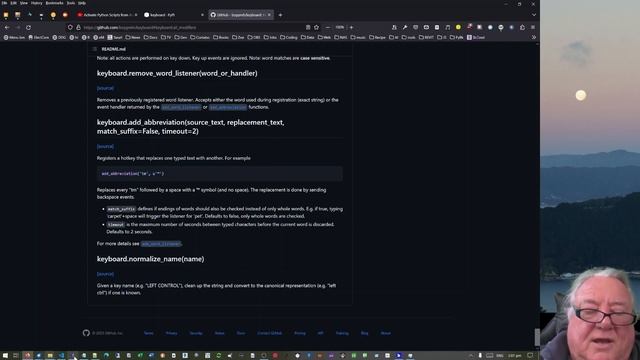Image resolution: width=640 pixels, height=360 pixels.
Task: Show more bookmarks chevron
Action: (x=533, y=37)
